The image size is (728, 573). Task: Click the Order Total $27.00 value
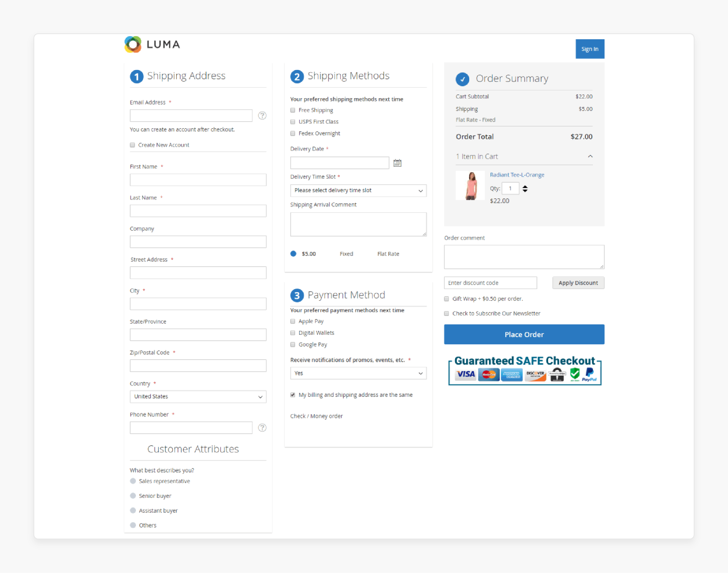pos(581,137)
